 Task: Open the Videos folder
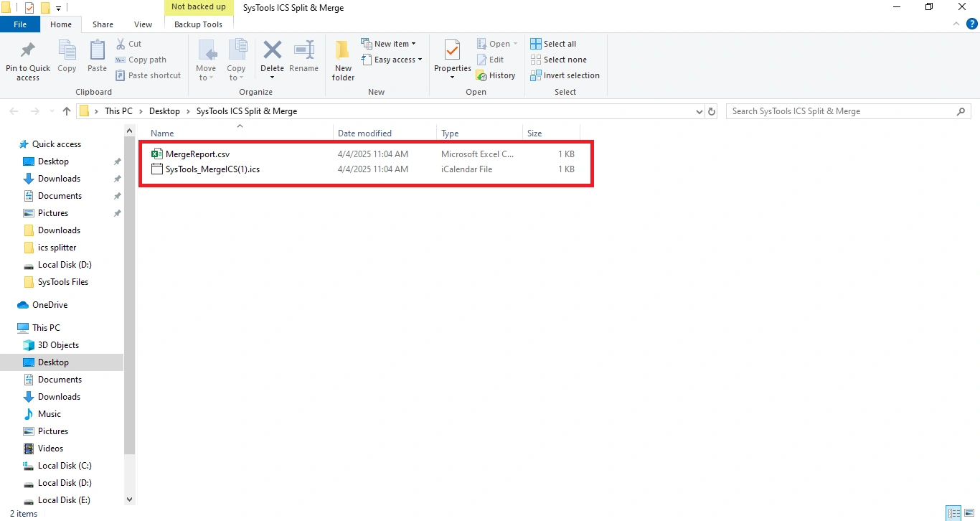[50, 449]
